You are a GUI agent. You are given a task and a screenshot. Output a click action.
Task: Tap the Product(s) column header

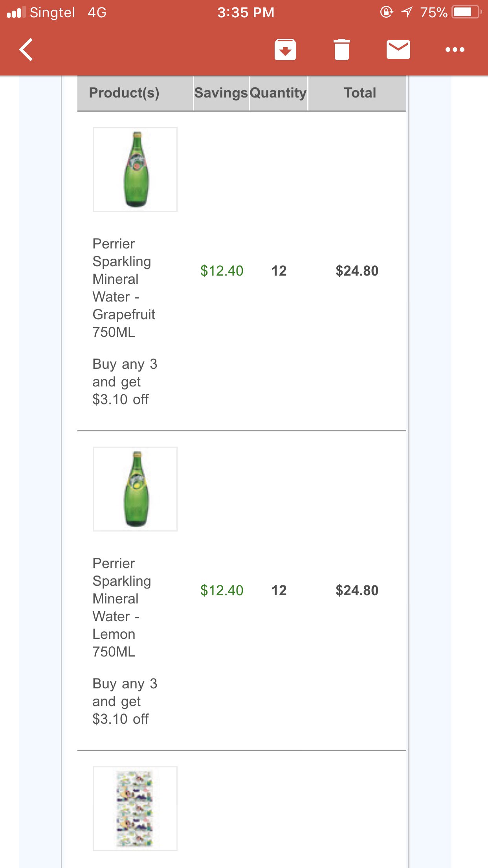coord(124,93)
